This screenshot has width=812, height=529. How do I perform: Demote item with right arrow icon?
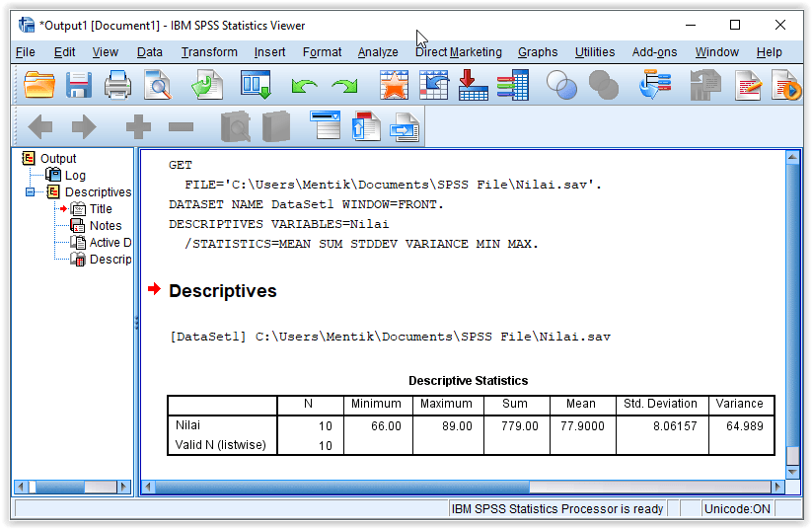(84, 127)
